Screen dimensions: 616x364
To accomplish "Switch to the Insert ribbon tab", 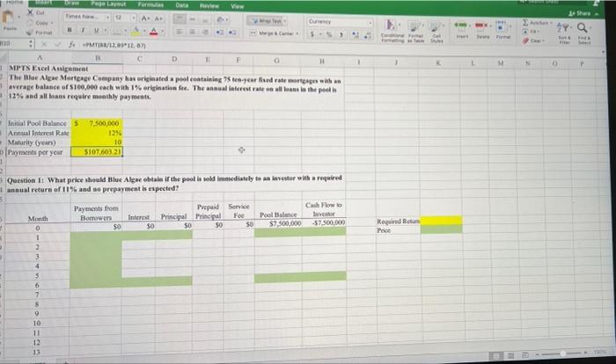I will pyautogui.click(x=45, y=2).
